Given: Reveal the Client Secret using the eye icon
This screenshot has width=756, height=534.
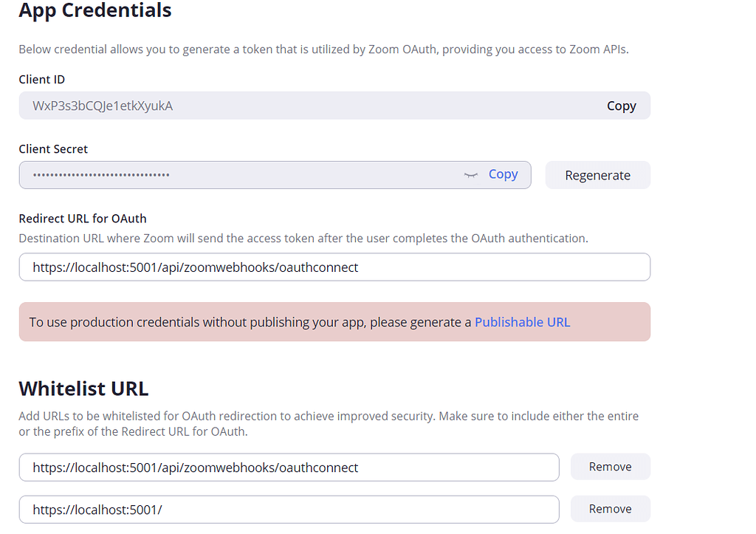Looking at the screenshot, I should click(470, 174).
